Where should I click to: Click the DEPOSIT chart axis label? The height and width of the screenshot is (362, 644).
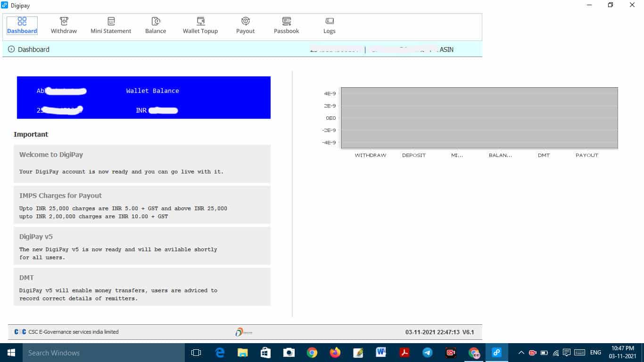pyautogui.click(x=414, y=155)
